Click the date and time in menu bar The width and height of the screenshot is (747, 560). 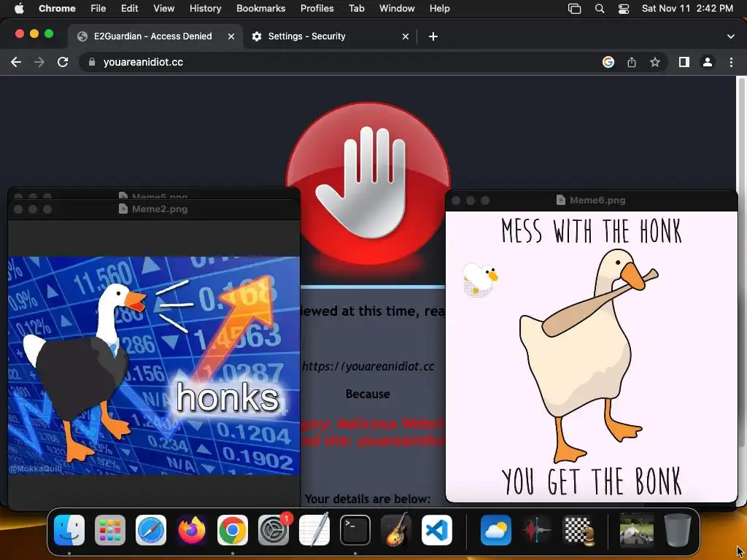point(687,8)
